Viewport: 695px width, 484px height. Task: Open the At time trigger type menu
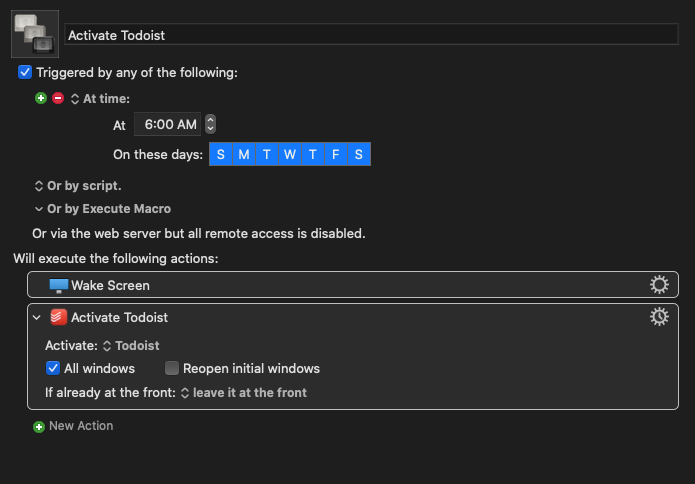click(x=100, y=98)
